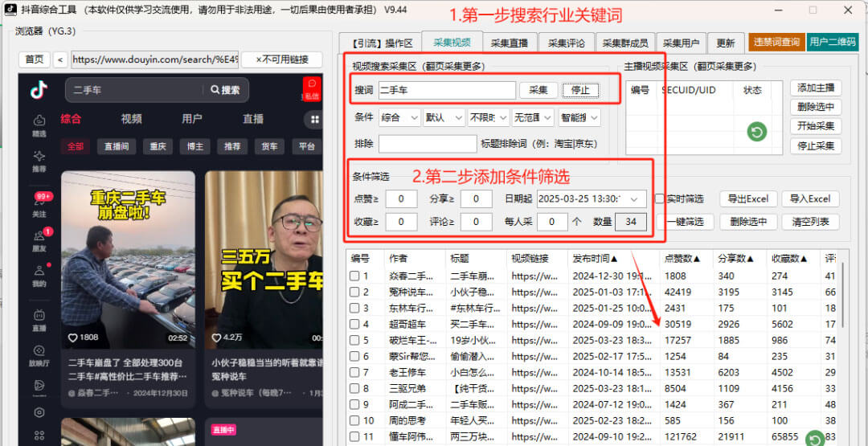The width and height of the screenshot is (868, 446).
Task: Open the 日期起 date picker dropdown
Action: pos(634,198)
